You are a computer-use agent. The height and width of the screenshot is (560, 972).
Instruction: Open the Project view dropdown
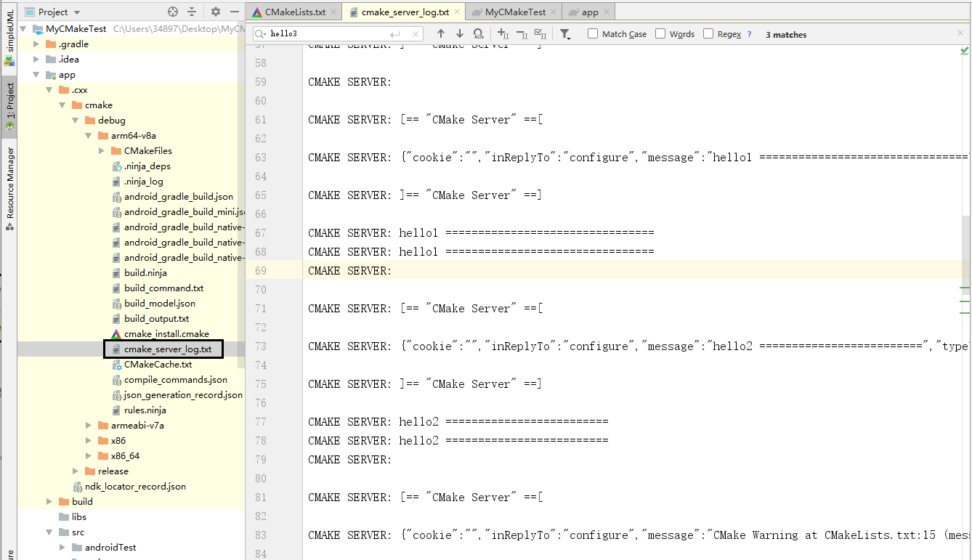coord(53,12)
